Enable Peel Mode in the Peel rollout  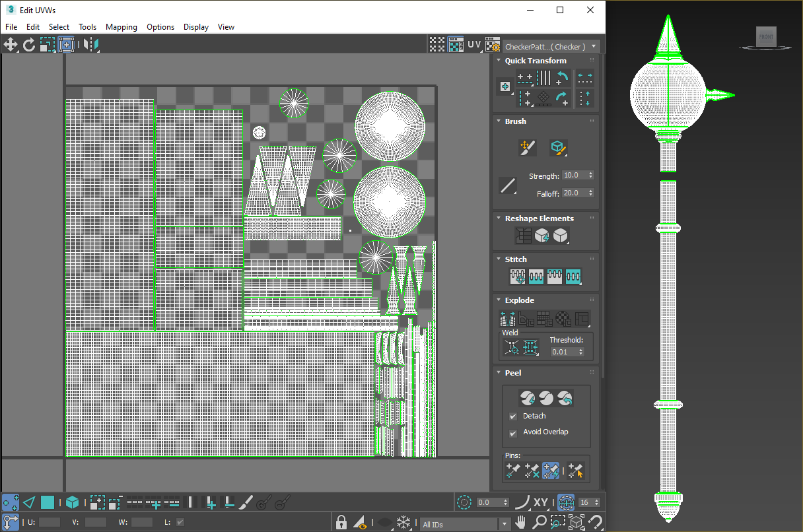click(x=546, y=398)
